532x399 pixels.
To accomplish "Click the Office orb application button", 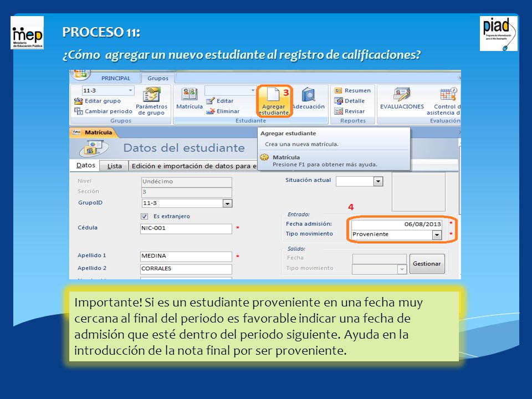I will (80, 73).
